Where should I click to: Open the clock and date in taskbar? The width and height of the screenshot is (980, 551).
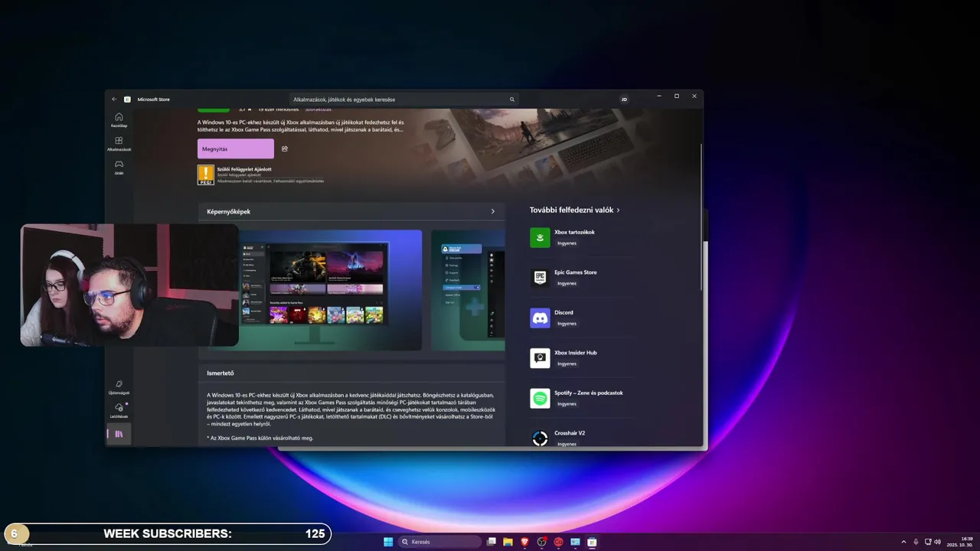coord(960,542)
